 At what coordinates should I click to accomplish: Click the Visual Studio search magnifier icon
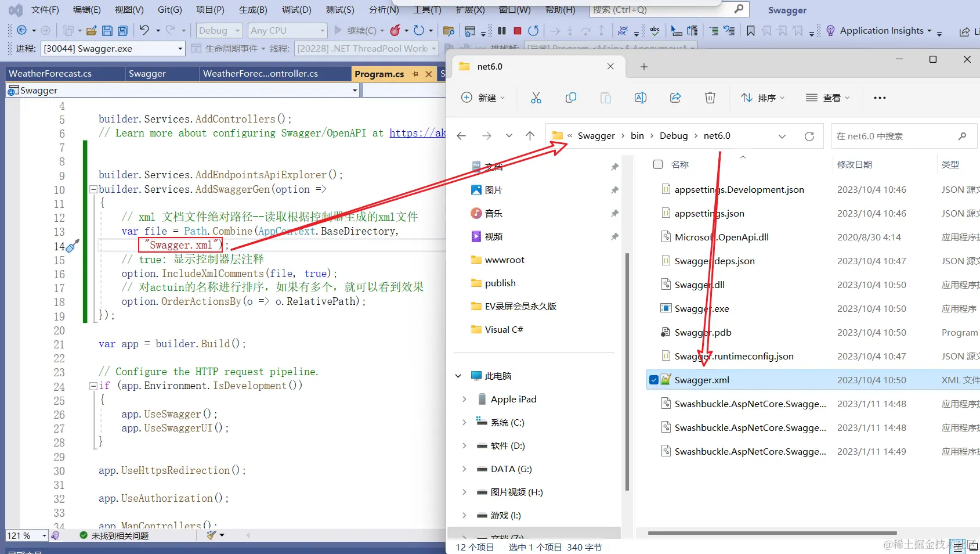(739, 9)
